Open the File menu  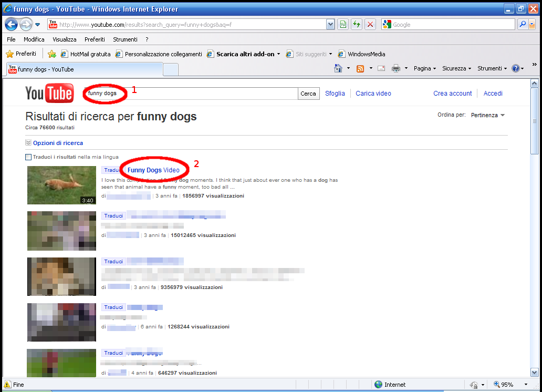coord(11,39)
